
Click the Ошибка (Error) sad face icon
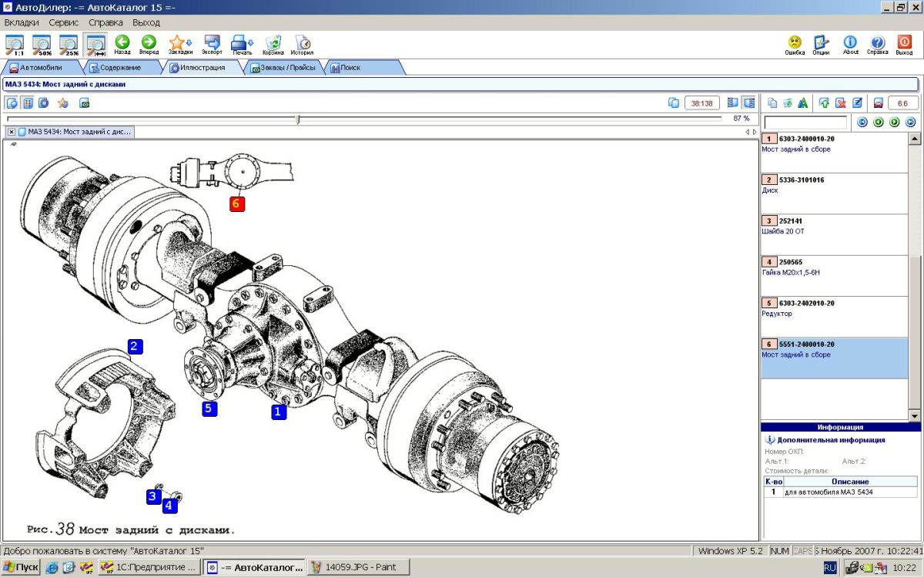[x=795, y=43]
